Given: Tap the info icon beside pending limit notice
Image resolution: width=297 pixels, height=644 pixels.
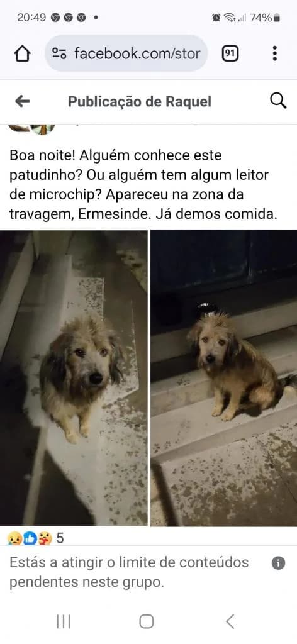Looking at the screenshot, I should [278, 563].
